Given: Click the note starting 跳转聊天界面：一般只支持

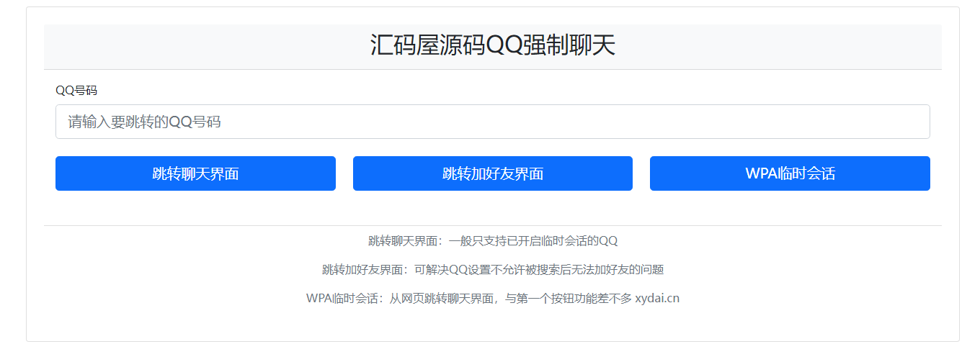Looking at the screenshot, I should [493, 241].
